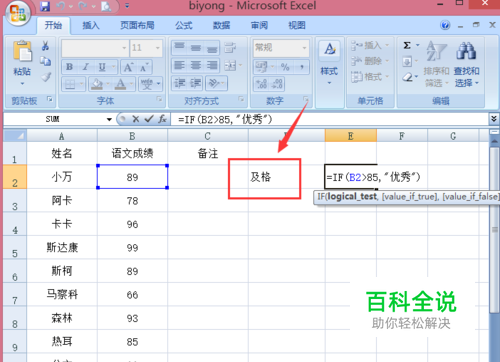Confirm formula with checkmark button
The width and height of the screenshot is (500, 362).
point(149,119)
